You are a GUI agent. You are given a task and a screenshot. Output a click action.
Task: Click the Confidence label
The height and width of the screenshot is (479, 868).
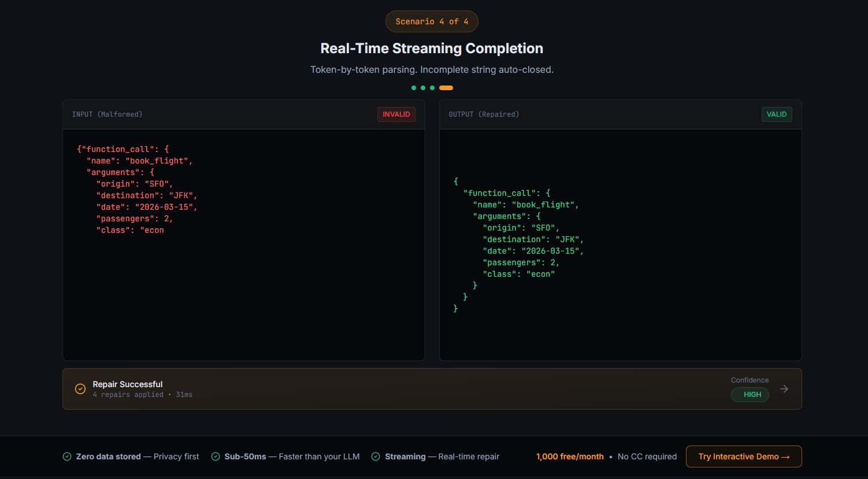tap(750, 380)
